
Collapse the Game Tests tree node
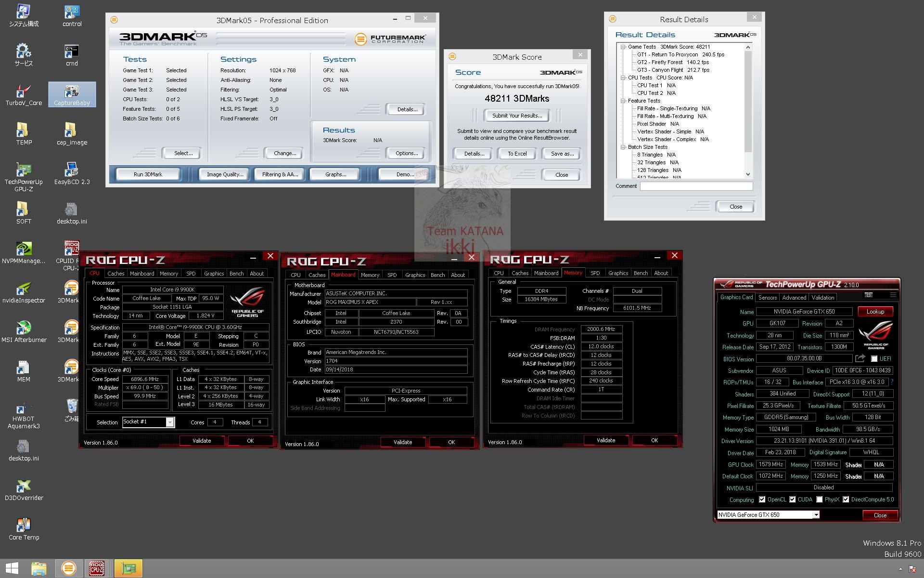pyautogui.click(x=623, y=47)
